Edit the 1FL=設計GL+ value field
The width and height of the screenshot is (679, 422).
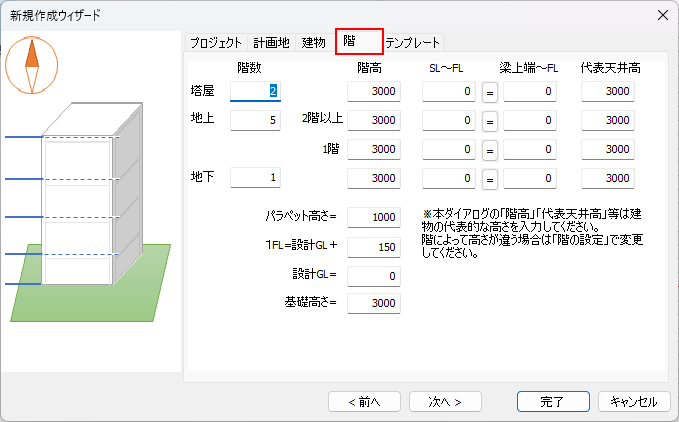click(374, 246)
